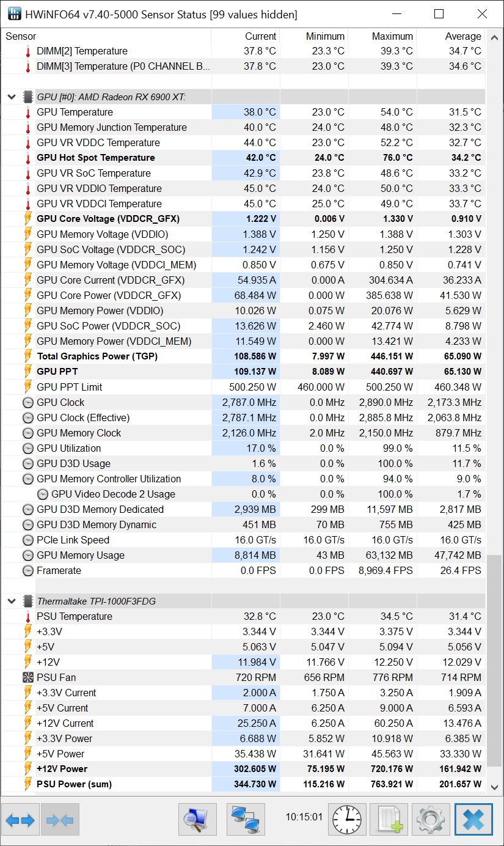Image resolution: width=504 pixels, height=846 pixels.
Task: Collapse the Thermaltake TPI-1000F3FDG section
Action: [x=11, y=601]
